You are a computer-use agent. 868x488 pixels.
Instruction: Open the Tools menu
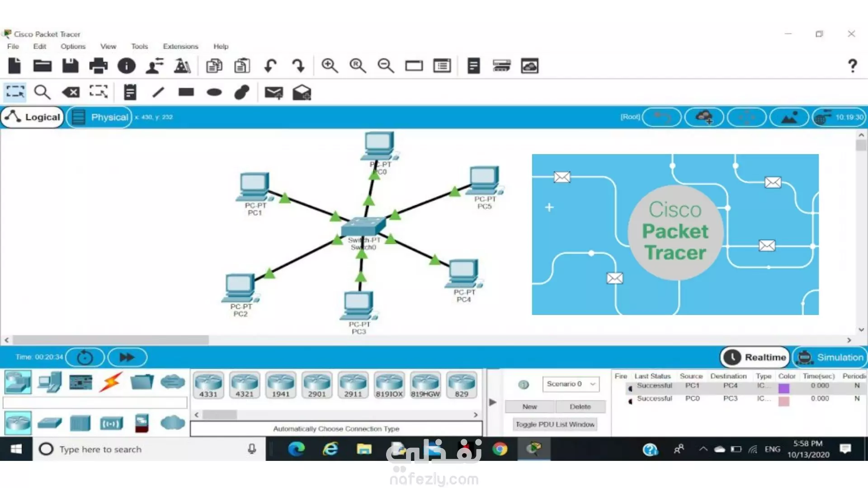pyautogui.click(x=139, y=47)
